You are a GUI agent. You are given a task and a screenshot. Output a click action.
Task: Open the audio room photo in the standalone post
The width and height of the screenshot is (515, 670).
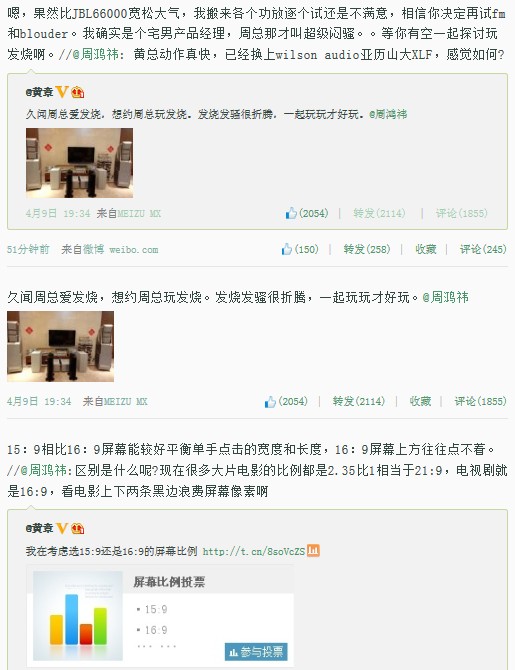60,346
